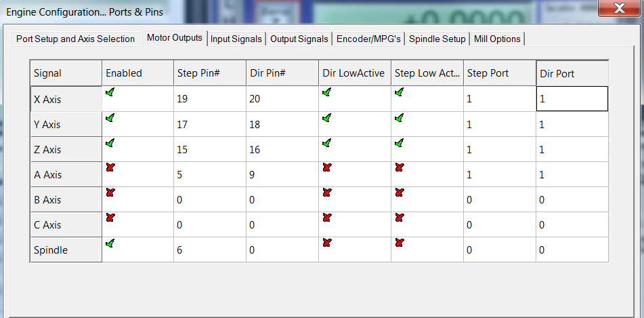Screen dimensions: 644x318
Task: Open the Spindle Setup tab
Action: tap(437, 39)
